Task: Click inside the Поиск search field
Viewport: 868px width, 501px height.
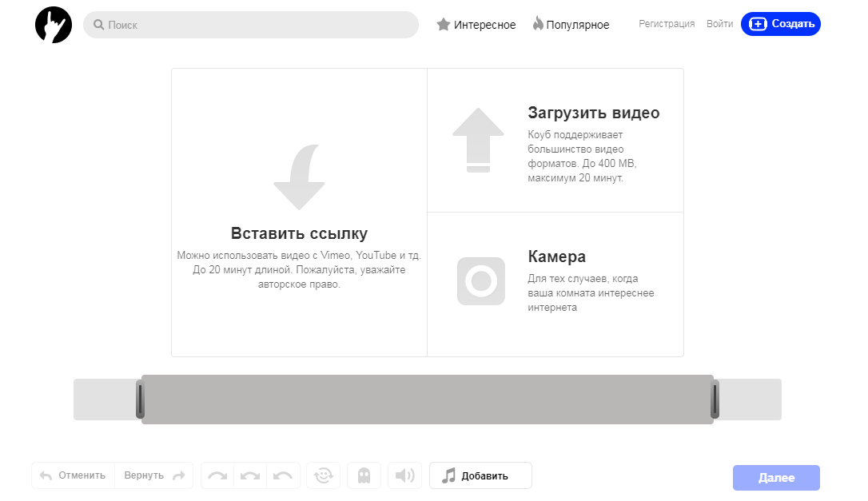Action: click(250, 25)
